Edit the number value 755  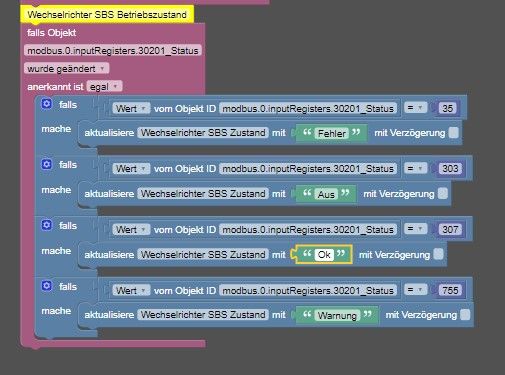tap(450, 290)
